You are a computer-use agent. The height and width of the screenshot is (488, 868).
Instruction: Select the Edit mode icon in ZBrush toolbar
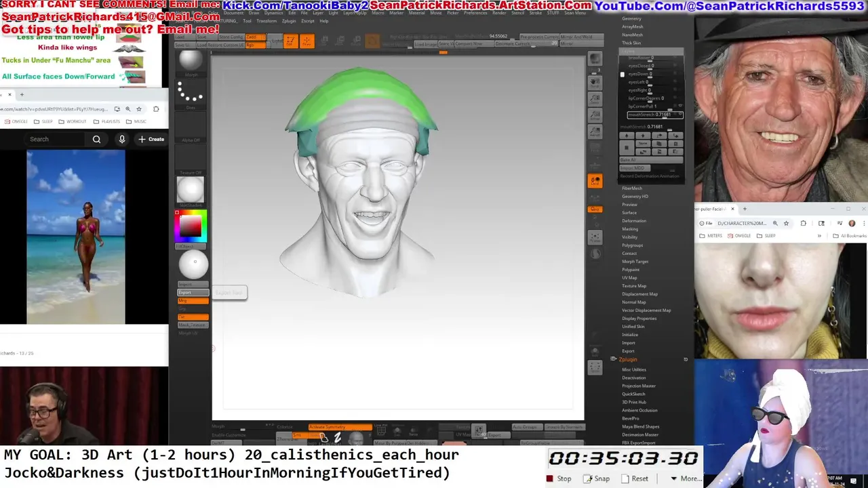[x=290, y=41]
